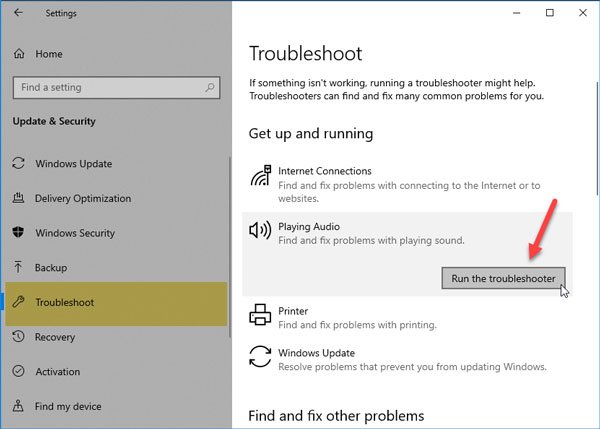The height and width of the screenshot is (429, 600).
Task: Click the Windows Update sync icon in sidebar
Action: pyautogui.click(x=18, y=164)
